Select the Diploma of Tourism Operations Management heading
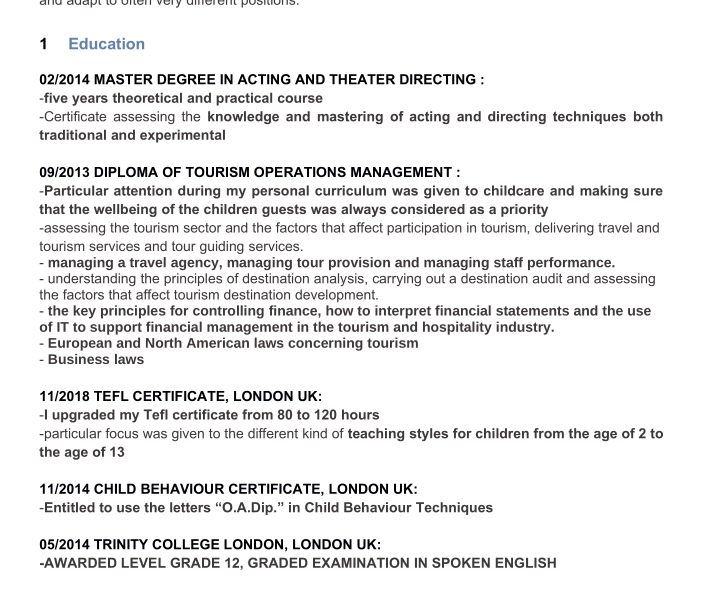 click(x=249, y=172)
